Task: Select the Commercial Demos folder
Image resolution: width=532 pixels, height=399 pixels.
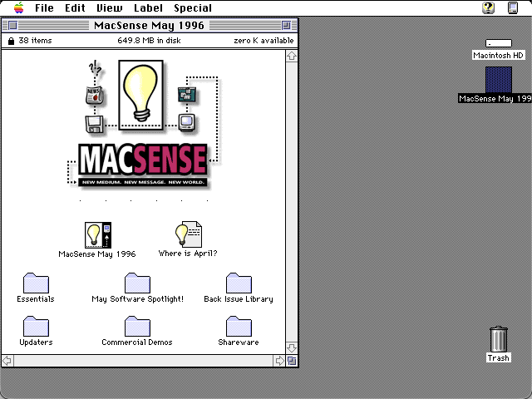Action: tap(137, 327)
